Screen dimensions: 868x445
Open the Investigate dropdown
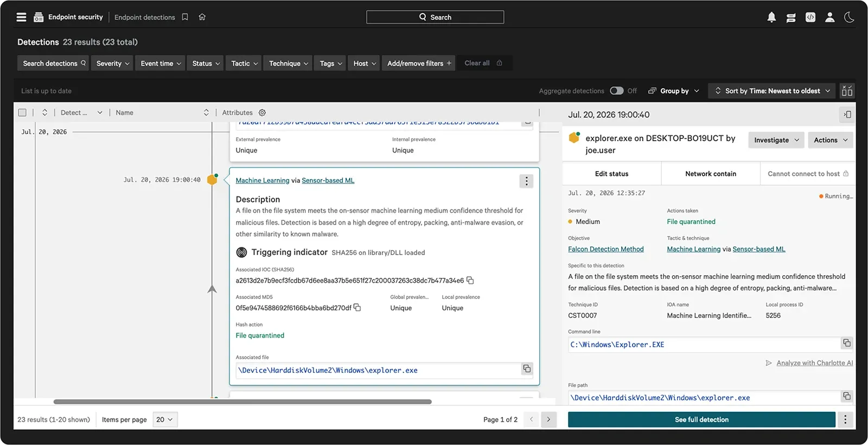[x=776, y=140]
